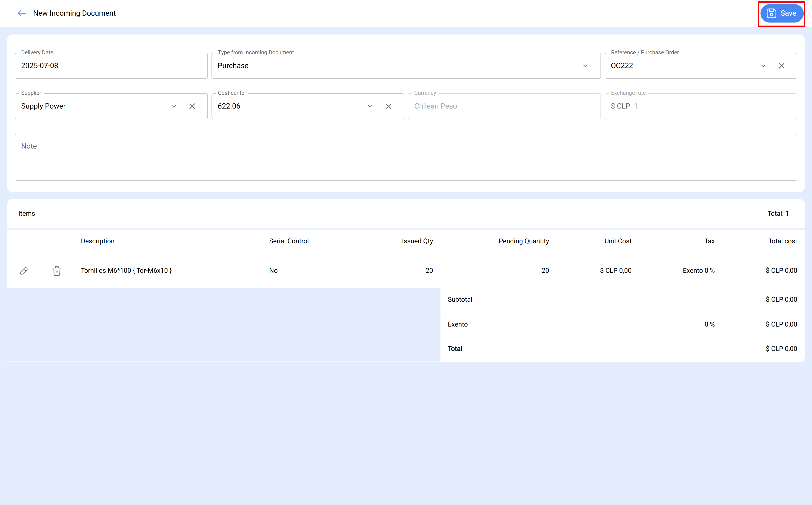Click inside the Note text area
The height and width of the screenshot is (505, 812).
(x=406, y=157)
